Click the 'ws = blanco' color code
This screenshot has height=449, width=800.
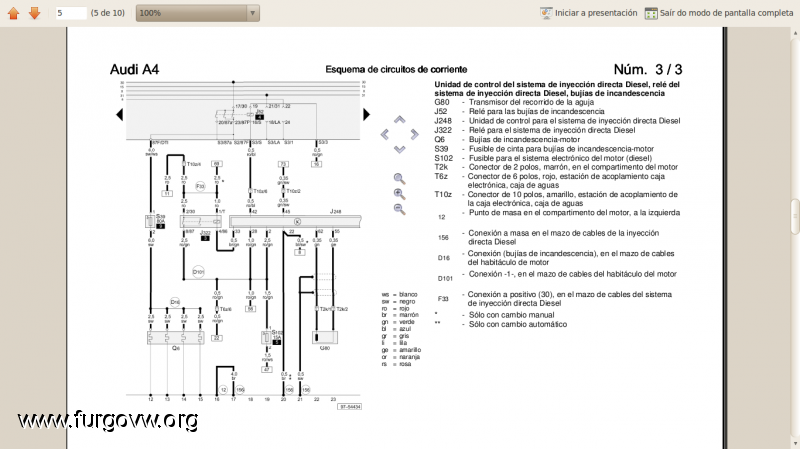click(399, 294)
